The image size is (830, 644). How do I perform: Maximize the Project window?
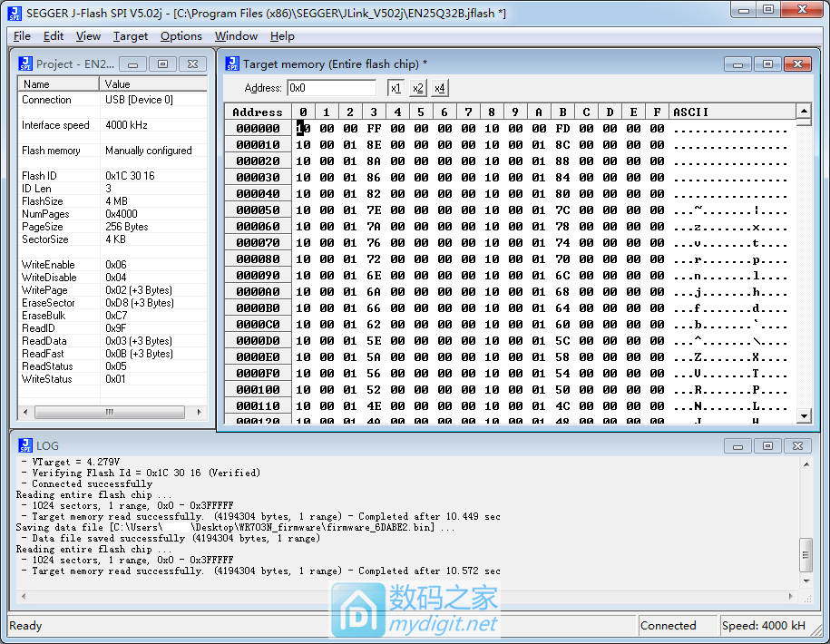click(x=162, y=64)
